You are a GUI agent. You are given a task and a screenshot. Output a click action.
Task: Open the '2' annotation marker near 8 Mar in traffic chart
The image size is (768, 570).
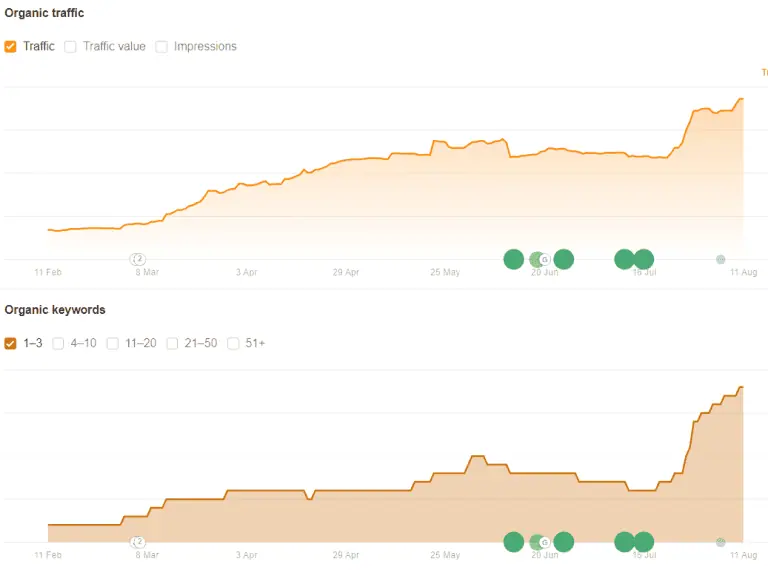click(138, 259)
